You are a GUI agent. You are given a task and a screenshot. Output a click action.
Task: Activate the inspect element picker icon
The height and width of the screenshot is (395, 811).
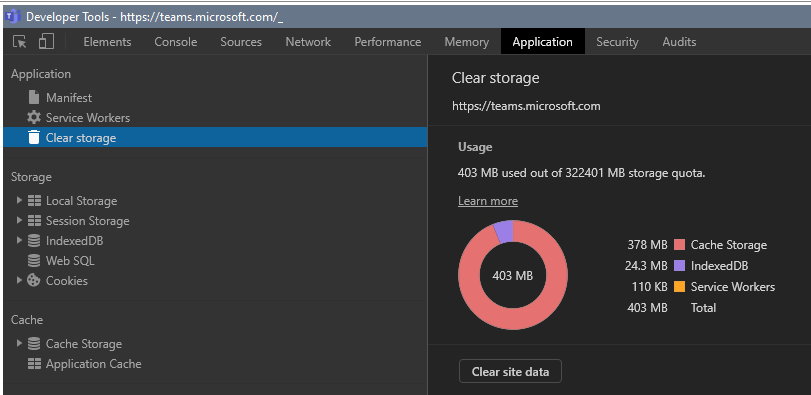click(x=20, y=42)
